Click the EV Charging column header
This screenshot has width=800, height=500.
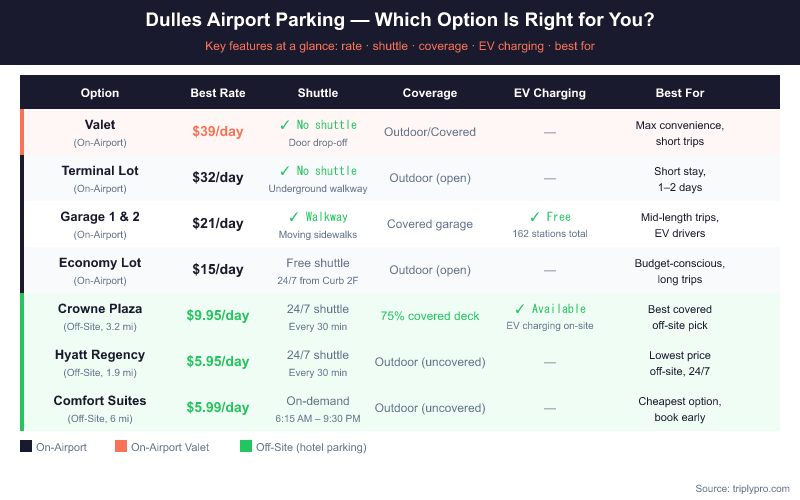(x=549, y=93)
